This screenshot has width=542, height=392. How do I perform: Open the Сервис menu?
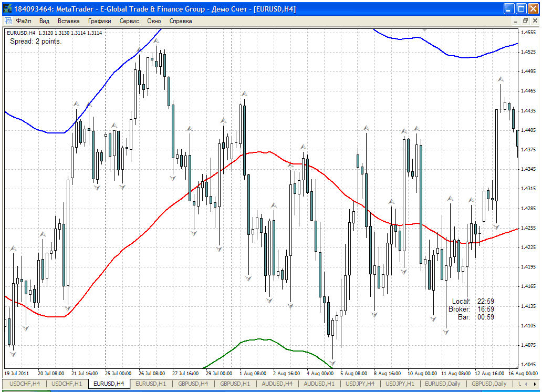point(129,21)
